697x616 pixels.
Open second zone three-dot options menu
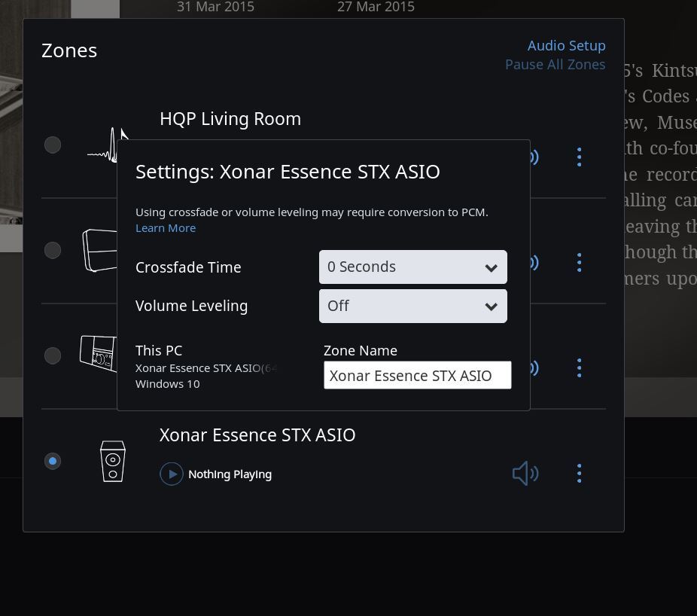pos(580,262)
